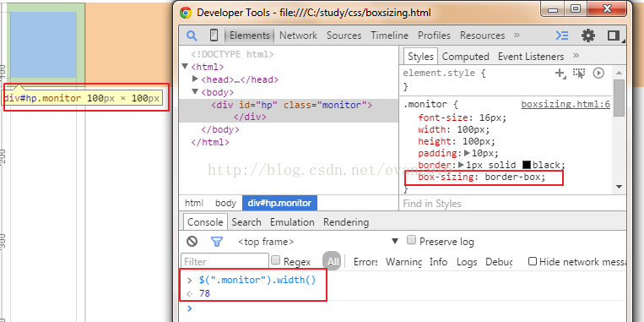
Task: Open the Emulation drawer tab
Action: click(x=292, y=222)
